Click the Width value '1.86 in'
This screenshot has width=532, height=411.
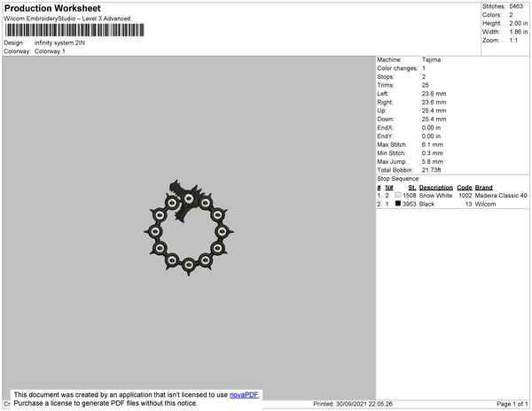[519, 32]
